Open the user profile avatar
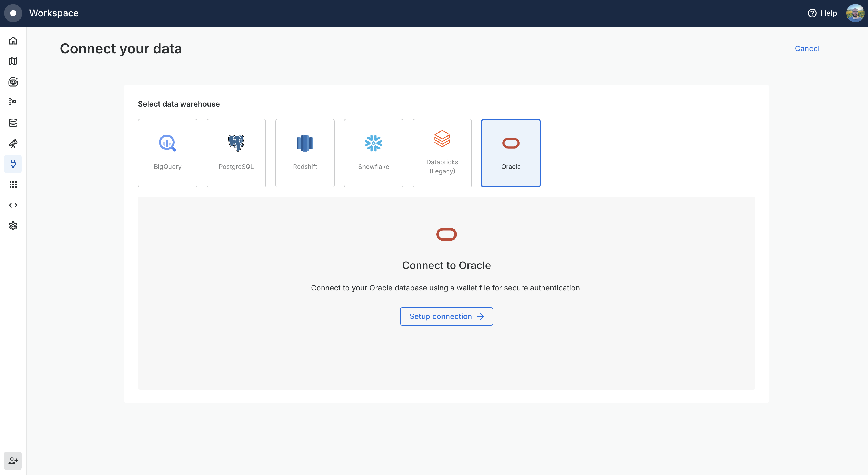The height and width of the screenshot is (475, 868). click(x=855, y=13)
